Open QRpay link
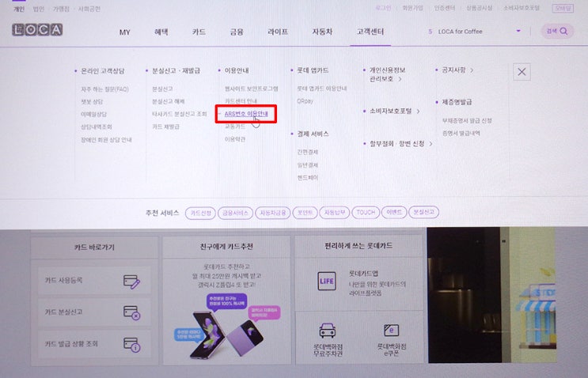 click(x=305, y=100)
